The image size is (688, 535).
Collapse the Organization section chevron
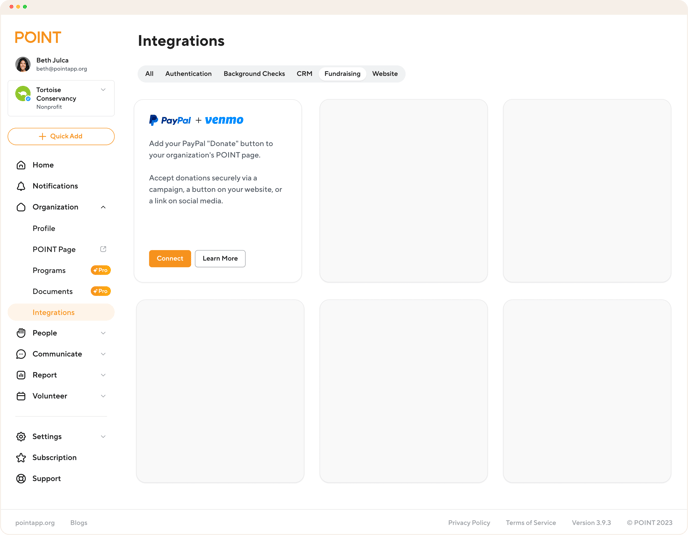point(103,207)
